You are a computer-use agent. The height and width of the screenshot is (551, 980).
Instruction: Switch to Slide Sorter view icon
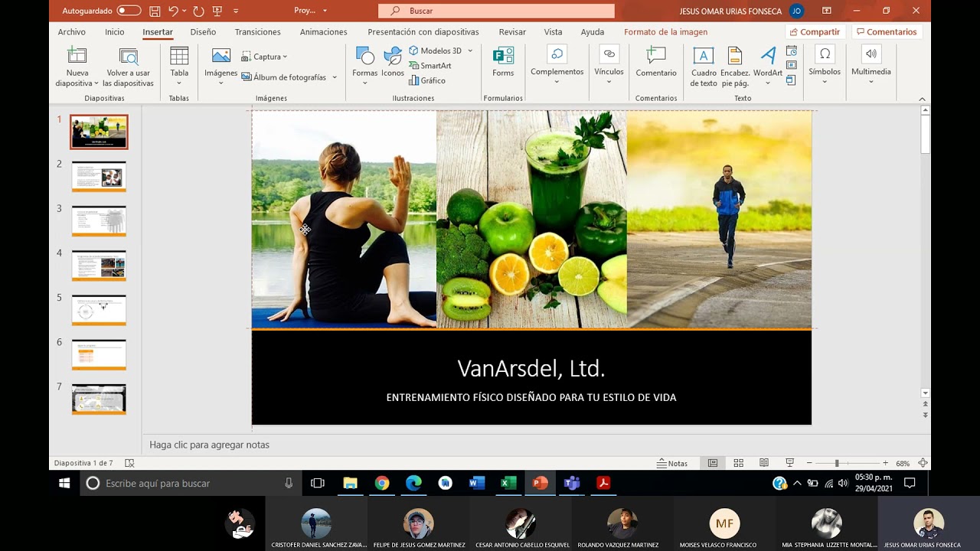coord(739,463)
